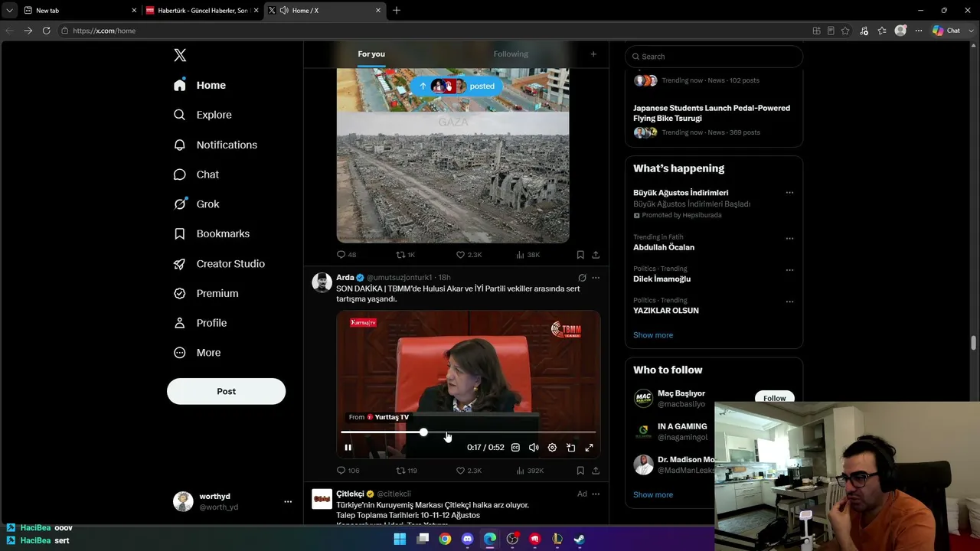Open options for Büyük Ağustos İndirimleri promo
Image resolution: width=980 pixels, height=551 pixels.
789,193
